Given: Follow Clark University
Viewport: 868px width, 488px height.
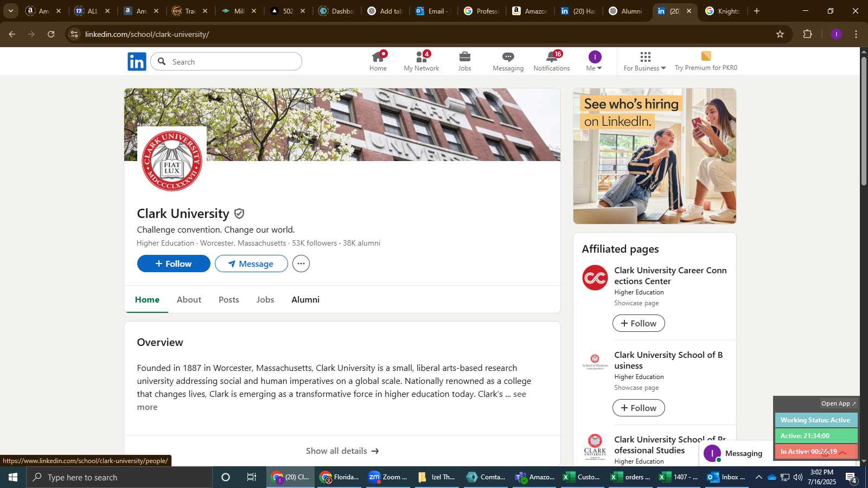Looking at the screenshot, I should pyautogui.click(x=174, y=264).
